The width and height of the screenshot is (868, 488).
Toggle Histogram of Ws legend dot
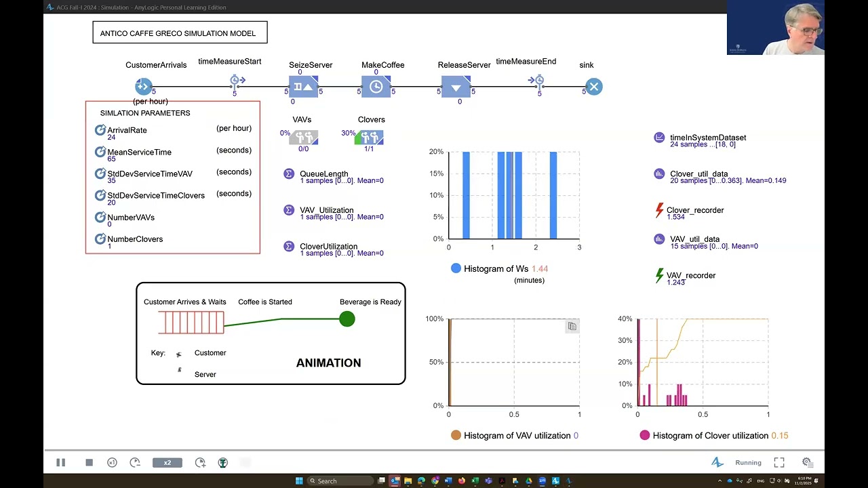click(456, 268)
